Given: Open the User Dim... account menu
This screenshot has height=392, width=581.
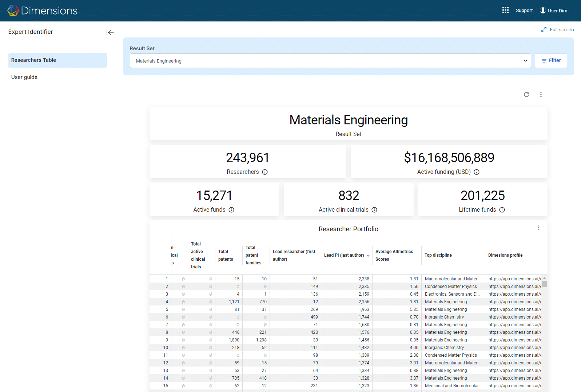Looking at the screenshot, I should (x=555, y=11).
